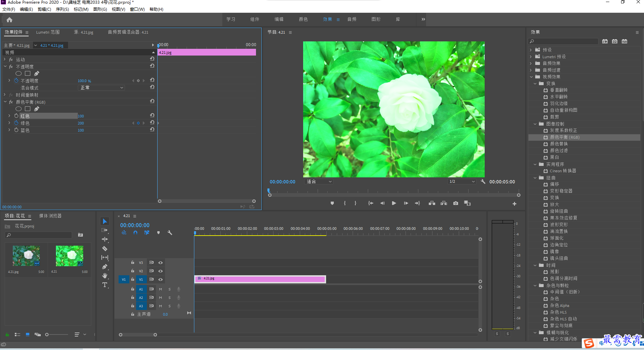Click the Mark Out bracket button

click(355, 203)
